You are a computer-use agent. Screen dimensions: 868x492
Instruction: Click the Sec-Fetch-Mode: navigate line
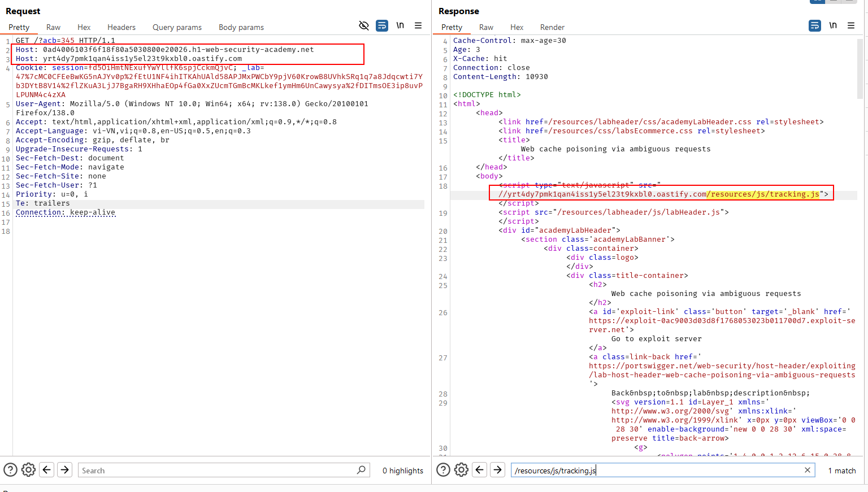[70, 167]
